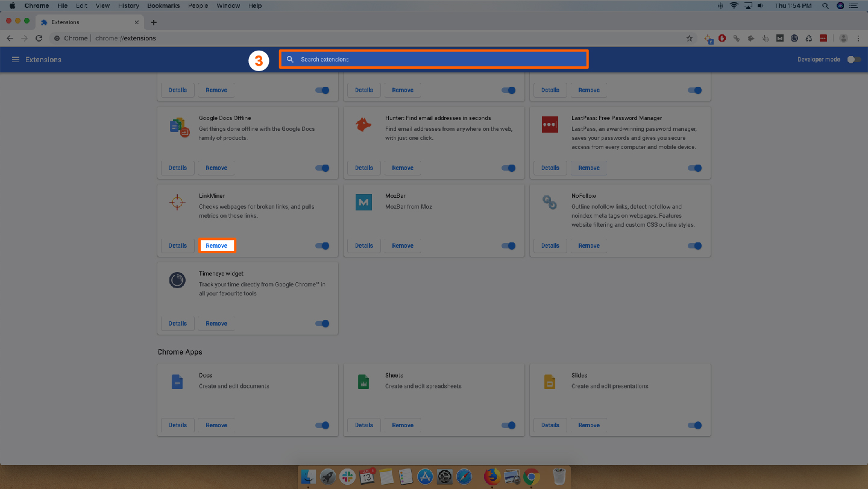Open Calendar from the dock

[x=368, y=476]
